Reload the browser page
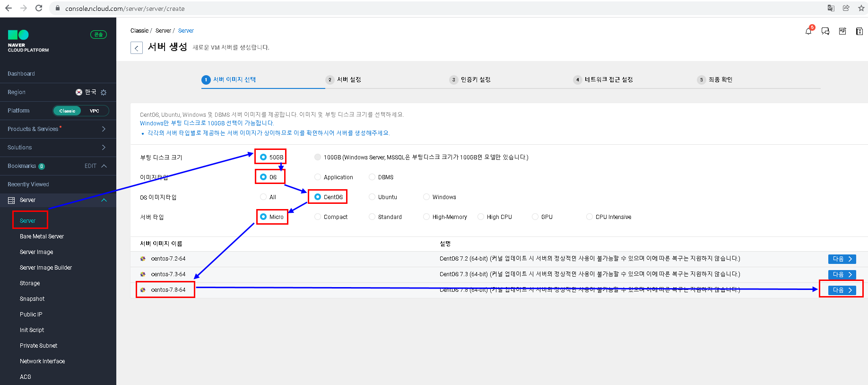Viewport: 868px width, 385px height. click(39, 8)
